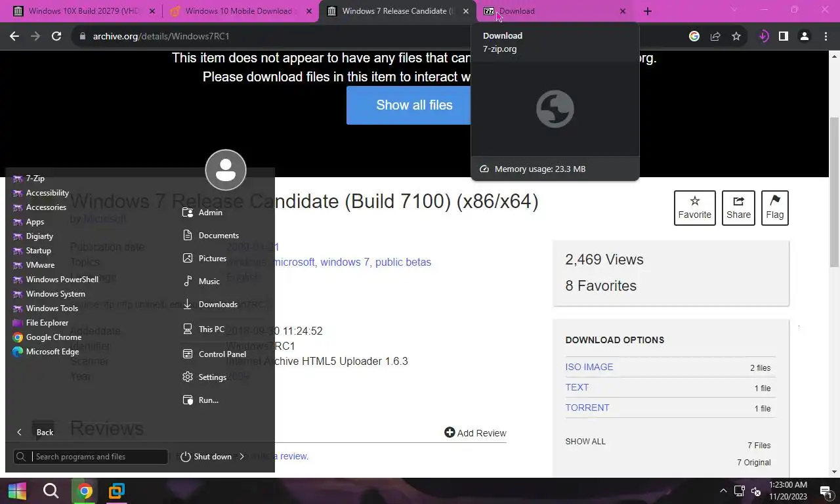This screenshot has width=840, height=504.
Task: Open the VMware icon on taskbar
Action: tap(117, 491)
